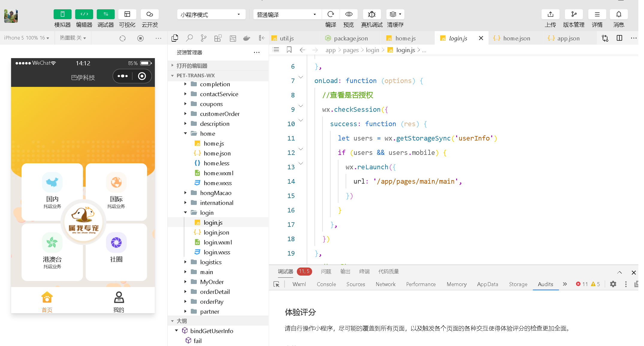
Task: Open devtools settings gear icon
Action: coord(613,284)
